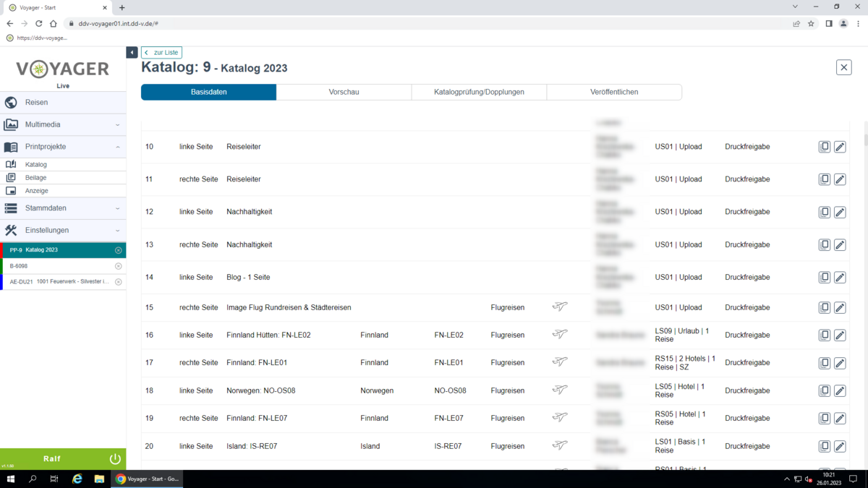Image resolution: width=868 pixels, height=488 pixels.
Task: Collapse the sidebar with arrow button
Action: pos(132,52)
